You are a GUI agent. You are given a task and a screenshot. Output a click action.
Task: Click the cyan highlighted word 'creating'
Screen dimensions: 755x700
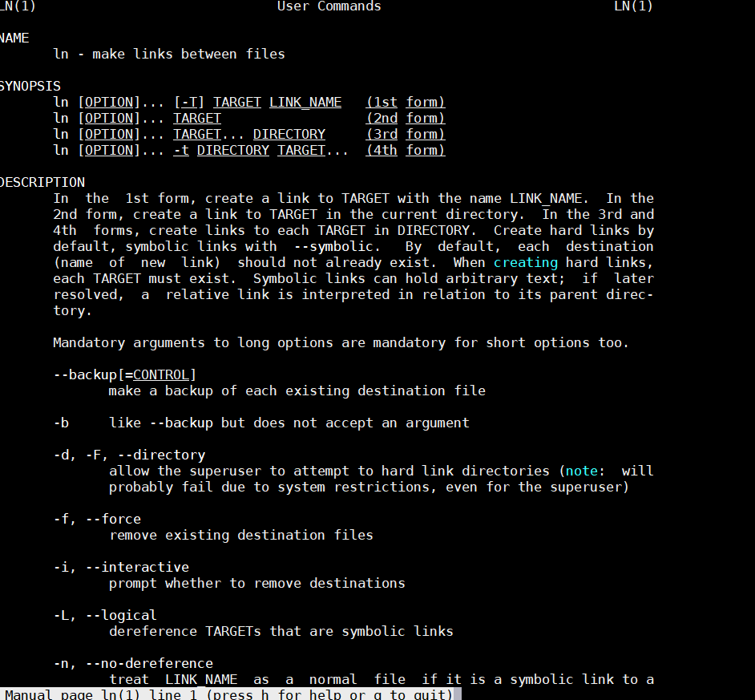coord(526,262)
